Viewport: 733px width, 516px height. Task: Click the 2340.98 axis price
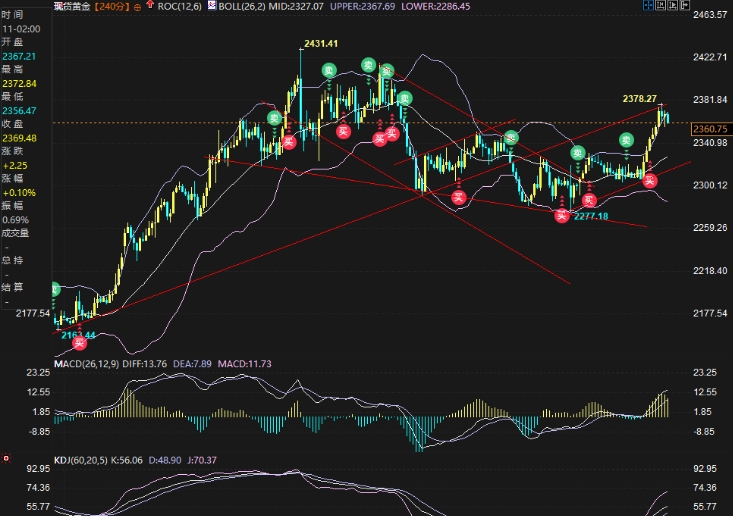[x=710, y=143]
